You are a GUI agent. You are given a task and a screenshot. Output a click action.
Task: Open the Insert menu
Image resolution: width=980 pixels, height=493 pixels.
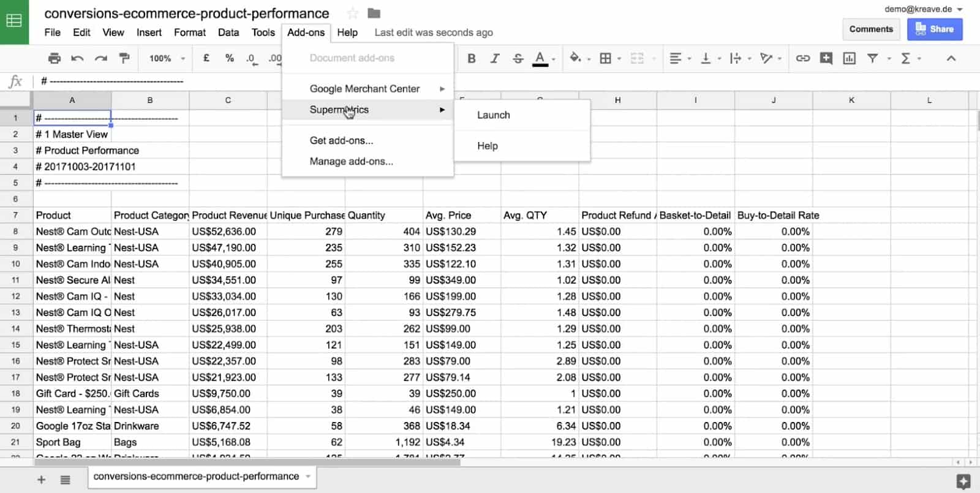(149, 32)
